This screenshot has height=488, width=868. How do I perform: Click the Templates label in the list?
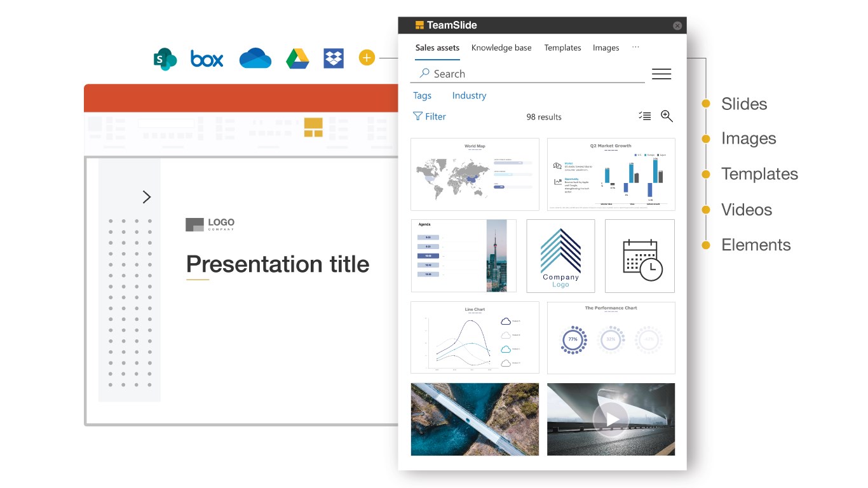click(x=759, y=174)
